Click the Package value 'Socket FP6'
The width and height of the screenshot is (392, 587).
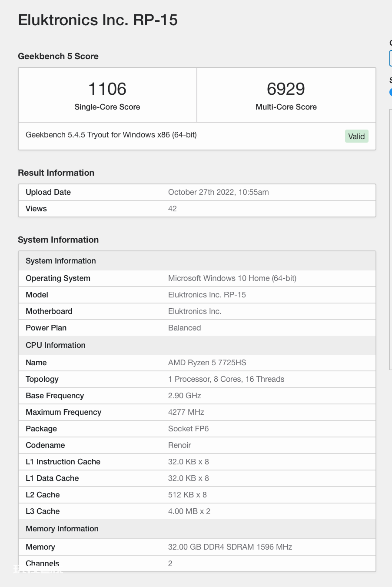(x=189, y=429)
